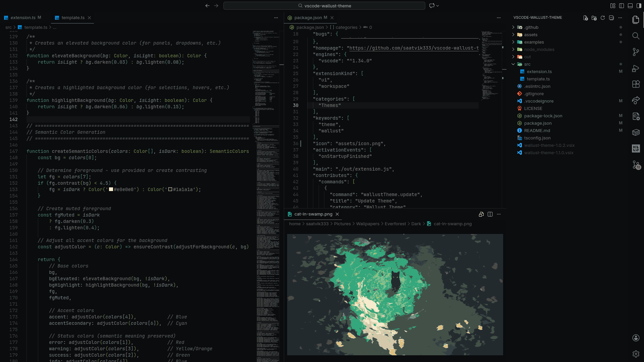Open the Run and Debug view

636,68
